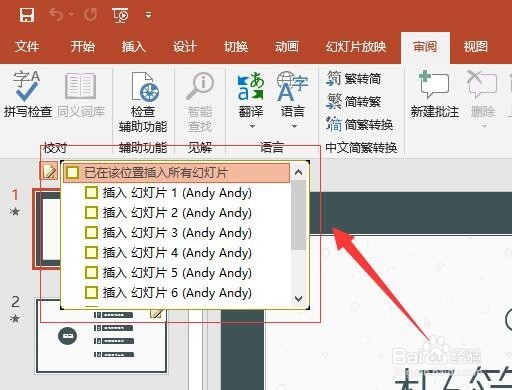Check 插入 幻灯片 3 (Andy Andy)
The width and height of the screenshot is (512, 390).
click(x=91, y=233)
